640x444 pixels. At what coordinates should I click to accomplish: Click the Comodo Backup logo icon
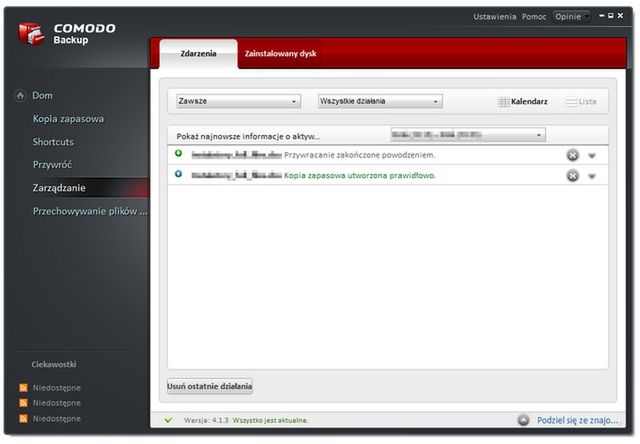tap(31, 34)
